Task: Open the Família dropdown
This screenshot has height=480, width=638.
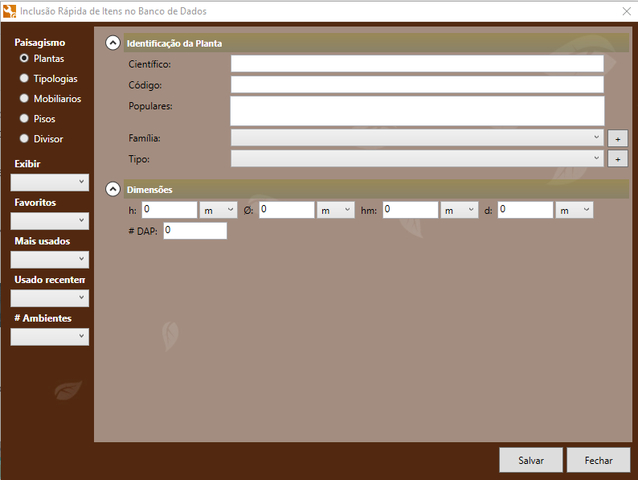Action: coord(417,138)
